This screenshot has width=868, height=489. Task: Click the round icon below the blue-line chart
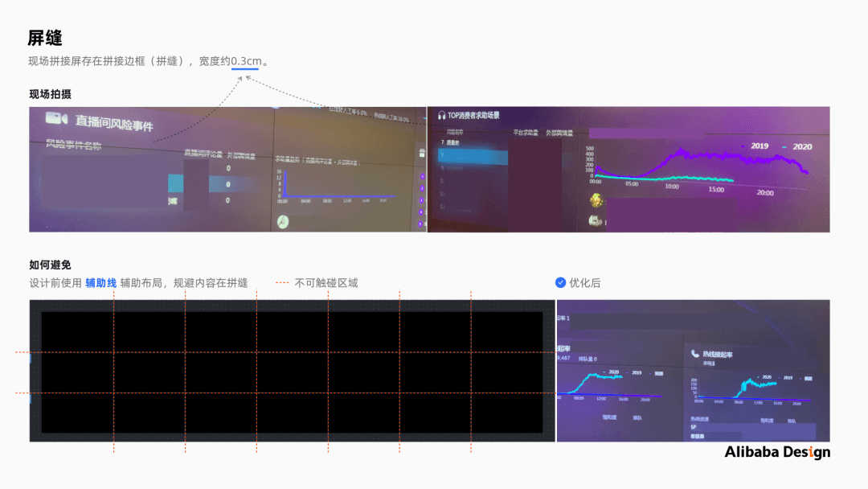pyautogui.click(x=283, y=221)
